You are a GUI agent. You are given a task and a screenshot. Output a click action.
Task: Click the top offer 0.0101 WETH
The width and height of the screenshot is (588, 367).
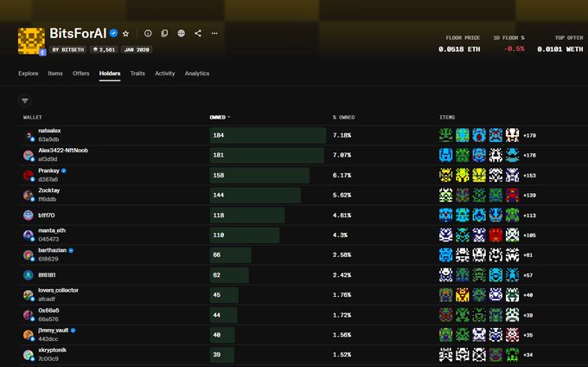click(560, 49)
